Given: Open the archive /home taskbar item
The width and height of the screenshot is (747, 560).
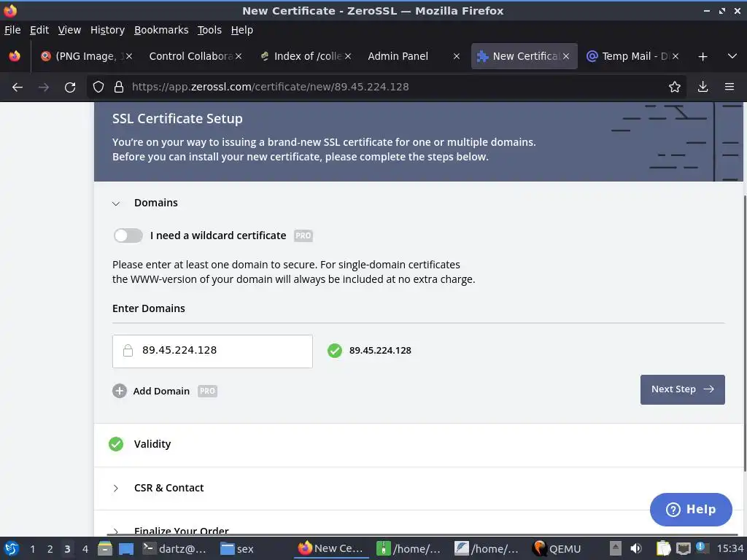Looking at the screenshot, I should point(409,549).
